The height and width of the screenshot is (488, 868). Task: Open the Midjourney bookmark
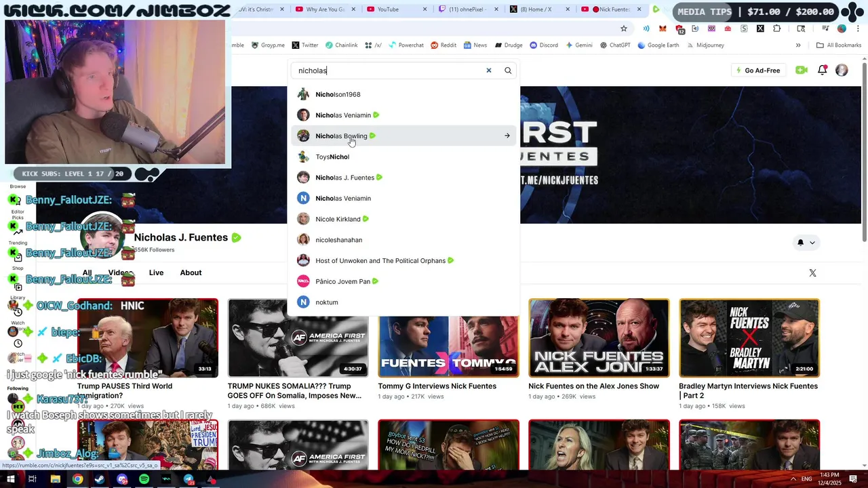(x=705, y=45)
